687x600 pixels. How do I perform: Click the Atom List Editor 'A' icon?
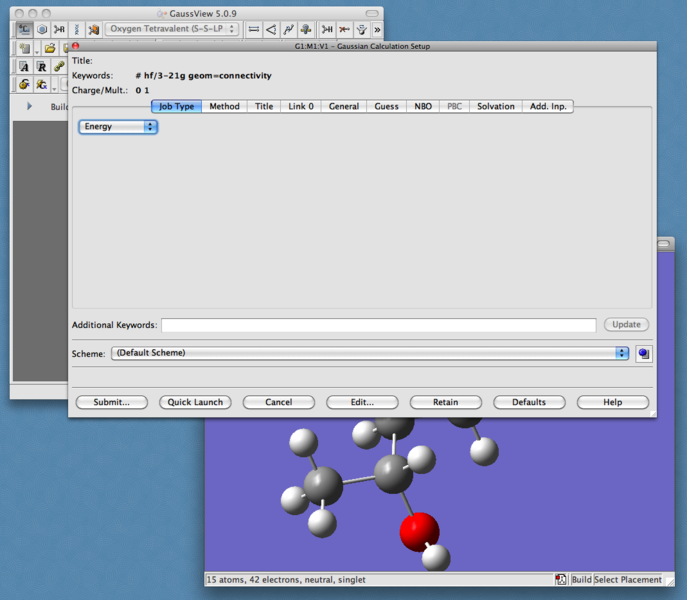25,67
